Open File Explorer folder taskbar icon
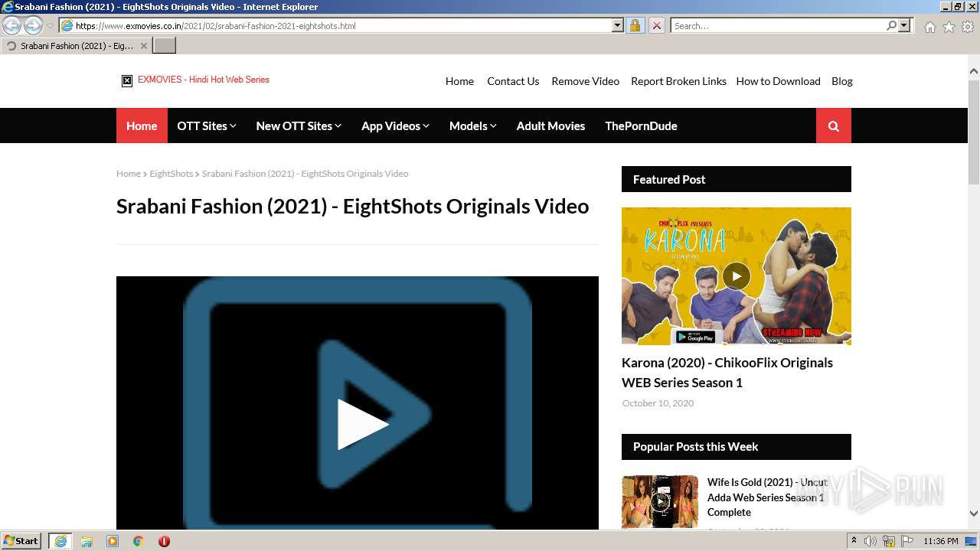The width and height of the screenshot is (980, 551). [x=87, y=541]
